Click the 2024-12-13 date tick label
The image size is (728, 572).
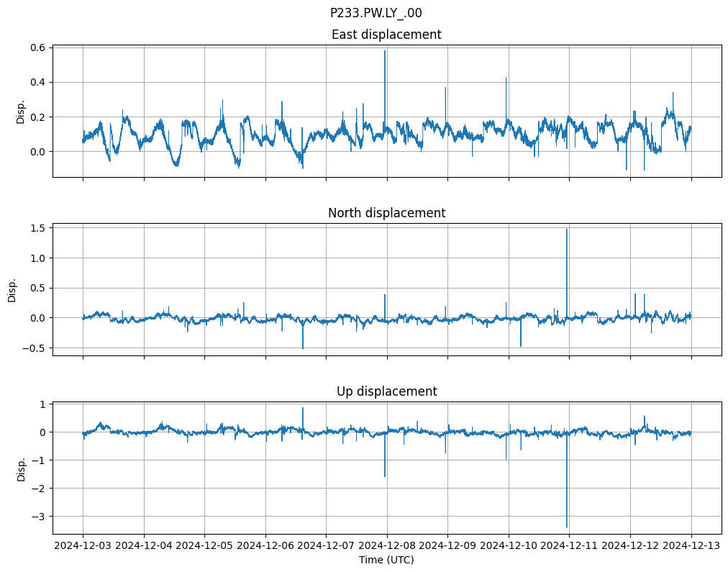click(x=691, y=546)
